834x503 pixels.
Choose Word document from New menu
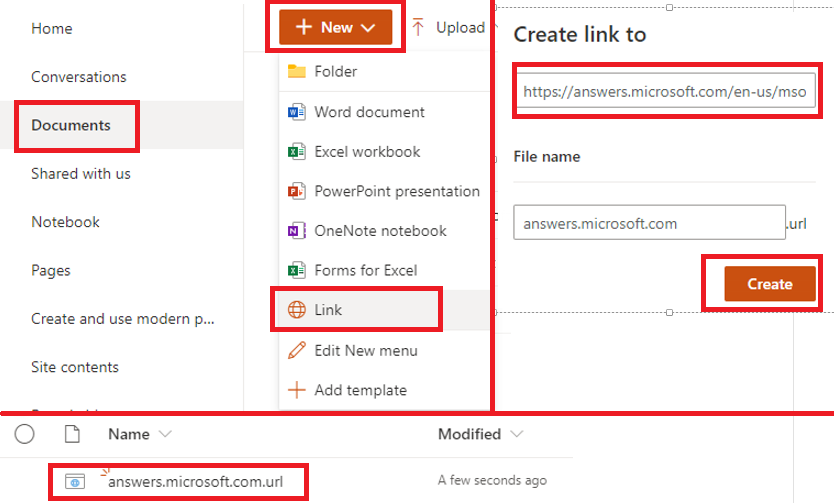[x=384, y=112]
